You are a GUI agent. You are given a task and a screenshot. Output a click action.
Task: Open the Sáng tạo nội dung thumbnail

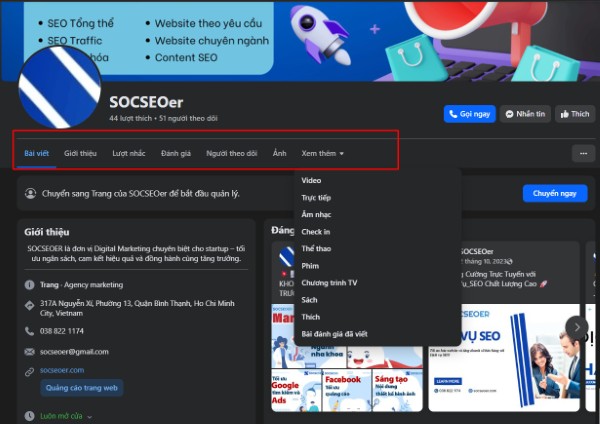click(398, 391)
